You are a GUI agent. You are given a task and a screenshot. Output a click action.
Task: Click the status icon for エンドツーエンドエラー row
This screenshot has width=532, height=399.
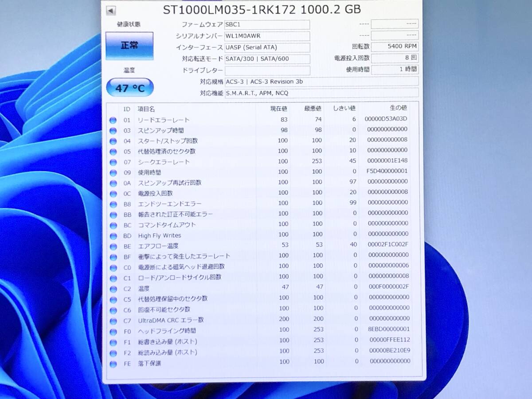[113, 204]
